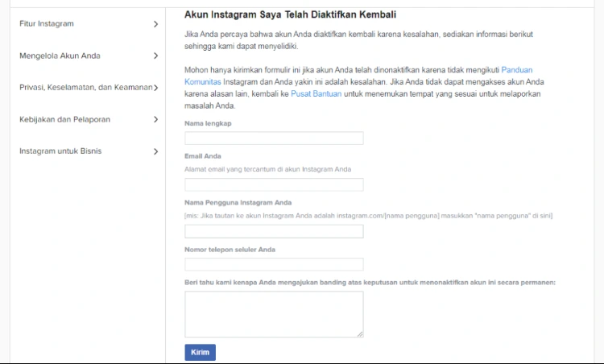Image resolution: width=604 pixels, height=364 pixels.
Task: Click the Kirim submit button
Action: click(200, 353)
